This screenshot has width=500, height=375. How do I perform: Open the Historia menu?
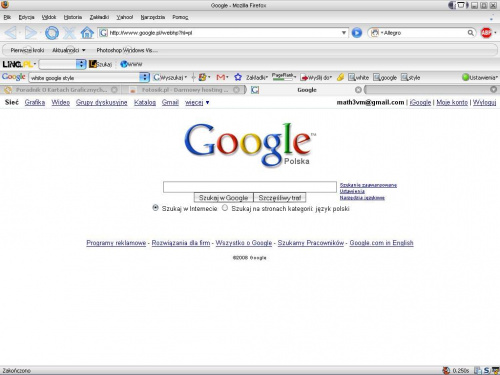(73, 17)
